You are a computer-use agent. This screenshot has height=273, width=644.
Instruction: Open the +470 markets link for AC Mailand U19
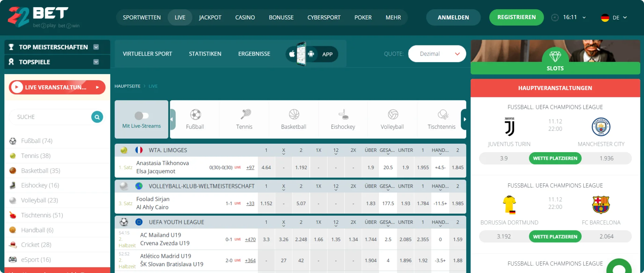tap(250, 240)
